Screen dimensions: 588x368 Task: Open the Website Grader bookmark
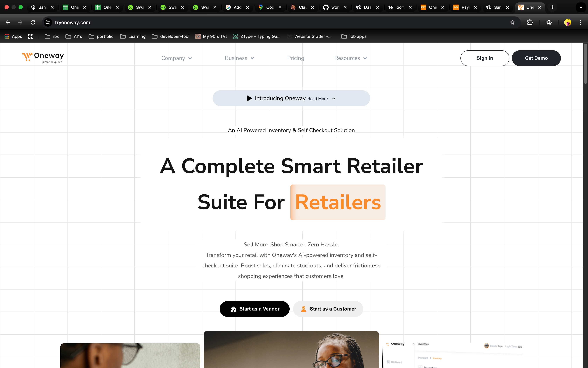(309, 36)
